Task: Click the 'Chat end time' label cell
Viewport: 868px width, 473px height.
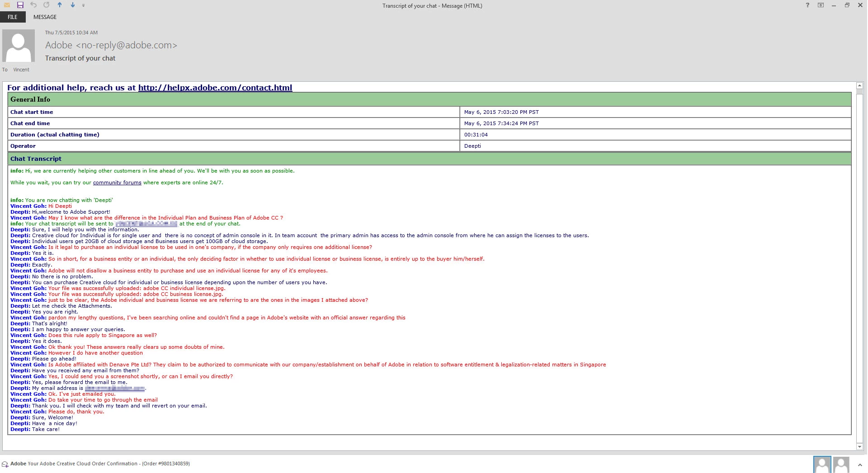Action: tap(234, 123)
